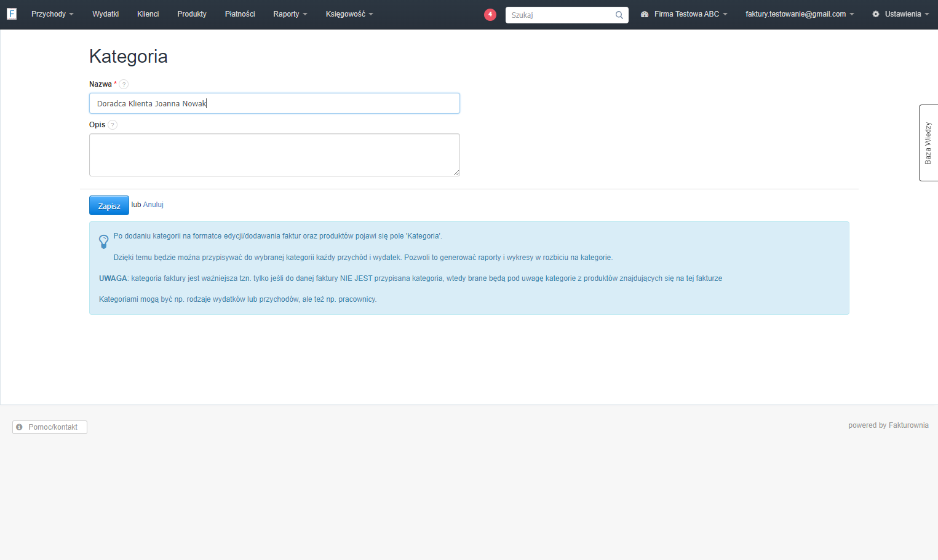
Task: Cancel using the Anuluj link
Action: point(153,205)
